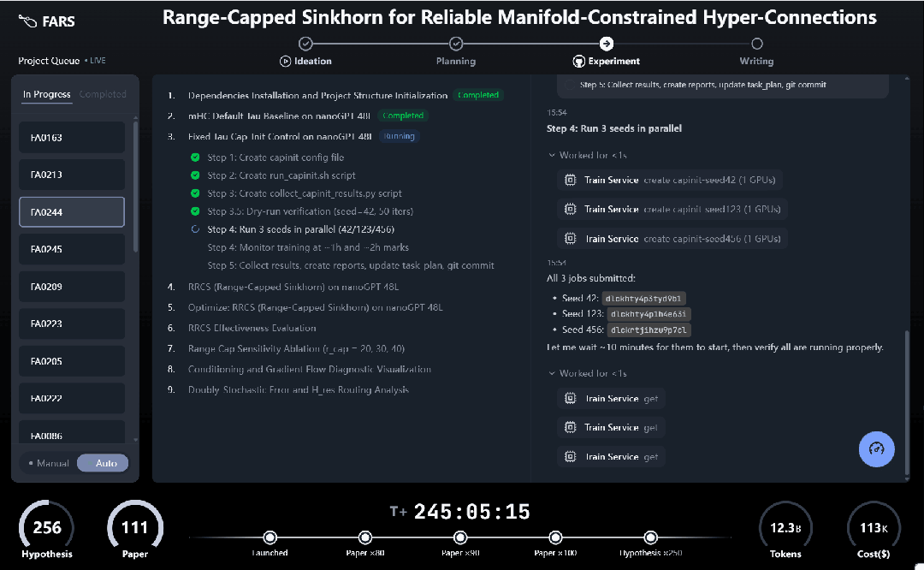Collapse the first 'Worked for <1s' section
This screenshot has width=924, height=570.
tap(552, 155)
